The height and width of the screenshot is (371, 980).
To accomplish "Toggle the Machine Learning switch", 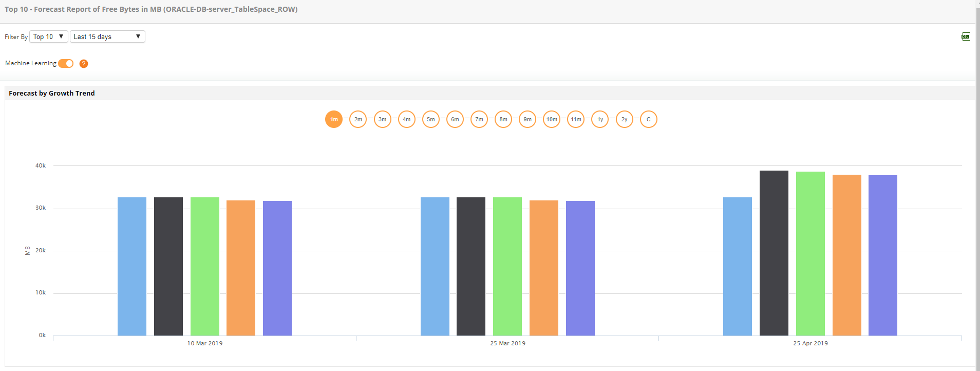I will (x=66, y=63).
